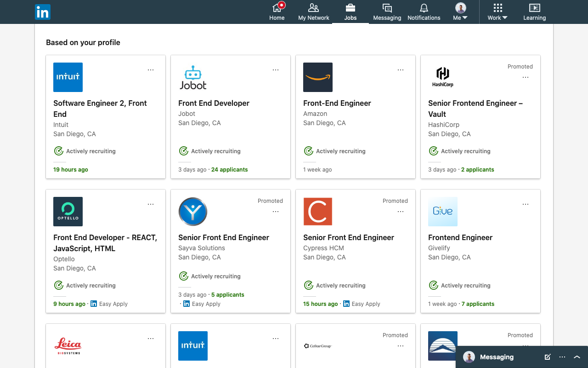
Task: Click the Cypress HCM logo
Action: [x=318, y=212]
